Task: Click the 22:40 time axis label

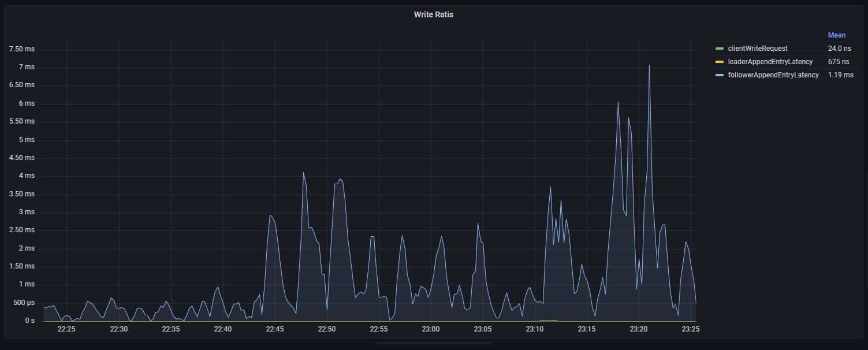Action: (222, 329)
